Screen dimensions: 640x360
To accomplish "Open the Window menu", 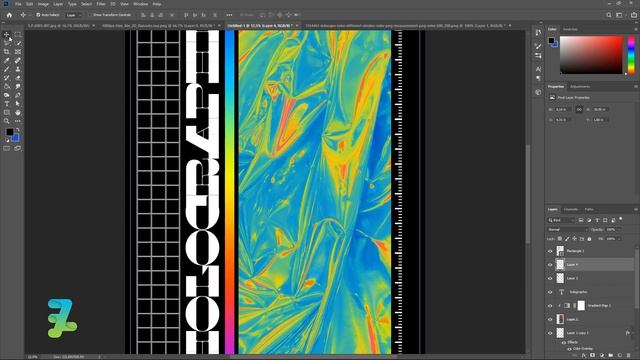I will pyautogui.click(x=141, y=4).
